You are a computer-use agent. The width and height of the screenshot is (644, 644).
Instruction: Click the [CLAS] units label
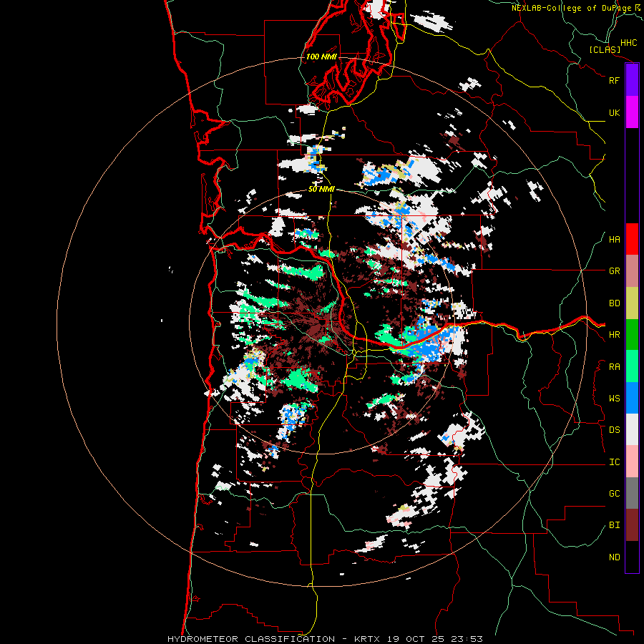tap(605, 50)
